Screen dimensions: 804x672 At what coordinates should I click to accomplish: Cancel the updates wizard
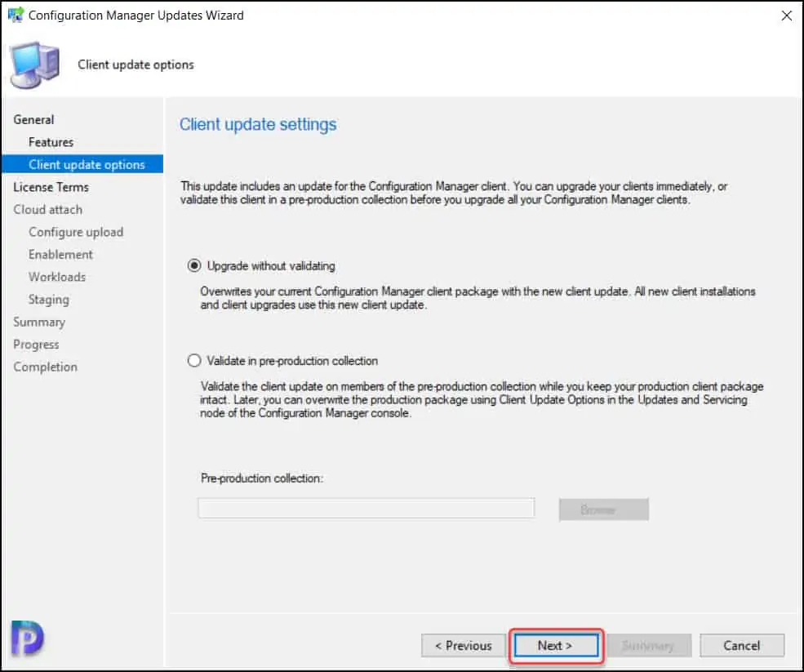[x=741, y=645]
